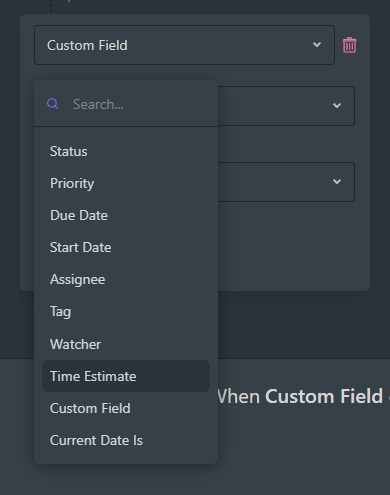The width and height of the screenshot is (390, 495).
Task: Select the Current Date Is option
Action: tap(126, 440)
